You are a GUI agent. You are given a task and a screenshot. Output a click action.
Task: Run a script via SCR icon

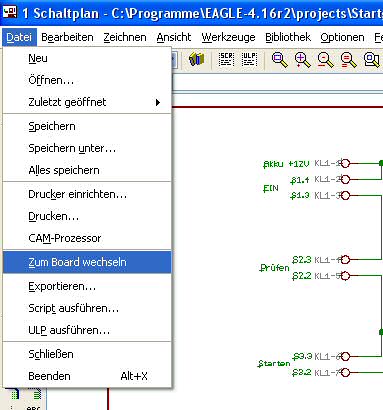coord(226,60)
